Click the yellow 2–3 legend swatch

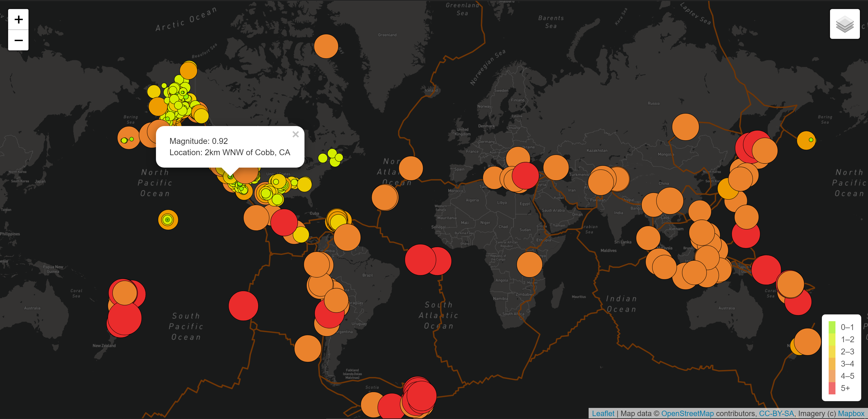coord(832,352)
